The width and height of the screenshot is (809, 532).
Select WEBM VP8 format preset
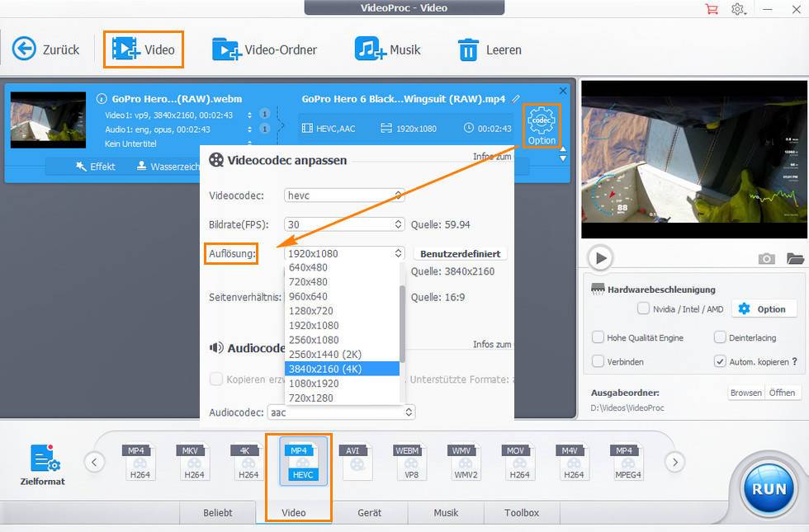click(411, 463)
